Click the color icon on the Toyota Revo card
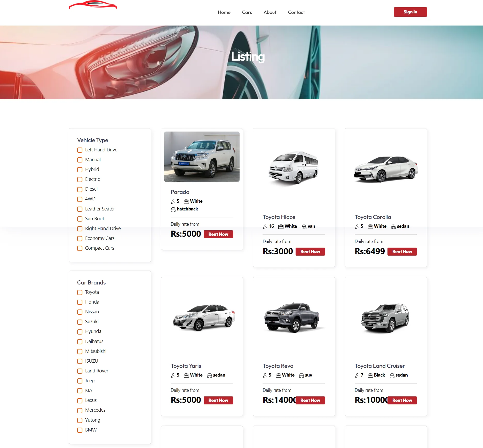Screen dimensions: 483x448 [279, 376]
